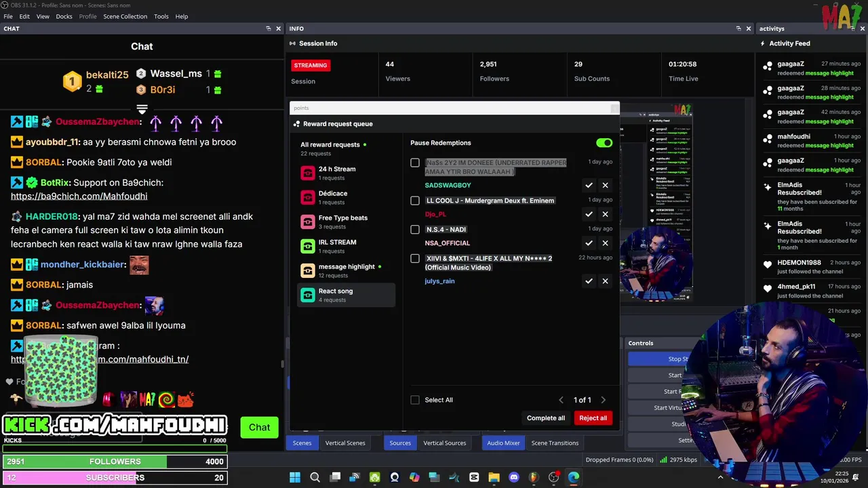Viewport: 868px width, 488px height.
Task: Open the Scene Collection menu
Action: 125,16
